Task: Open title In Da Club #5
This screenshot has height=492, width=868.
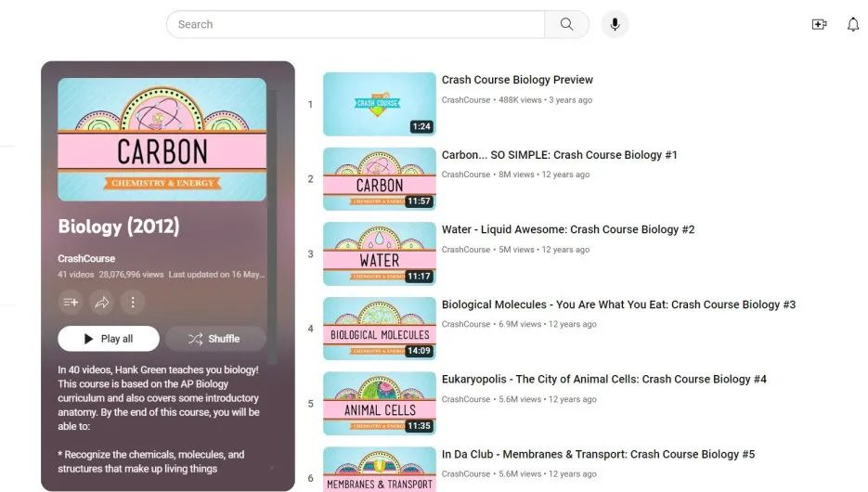Action: (598, 454)
